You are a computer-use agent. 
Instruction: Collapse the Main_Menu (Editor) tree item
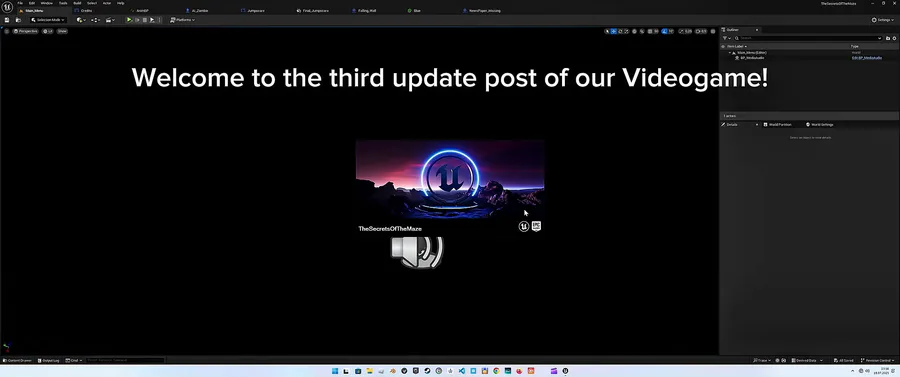click(x=730, y=52)
